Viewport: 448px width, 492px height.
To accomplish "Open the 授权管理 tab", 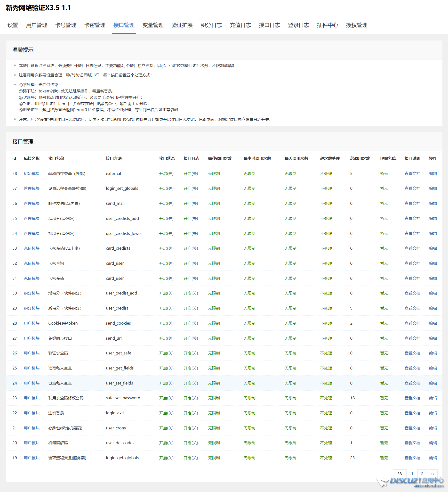I will pos(356,25).
